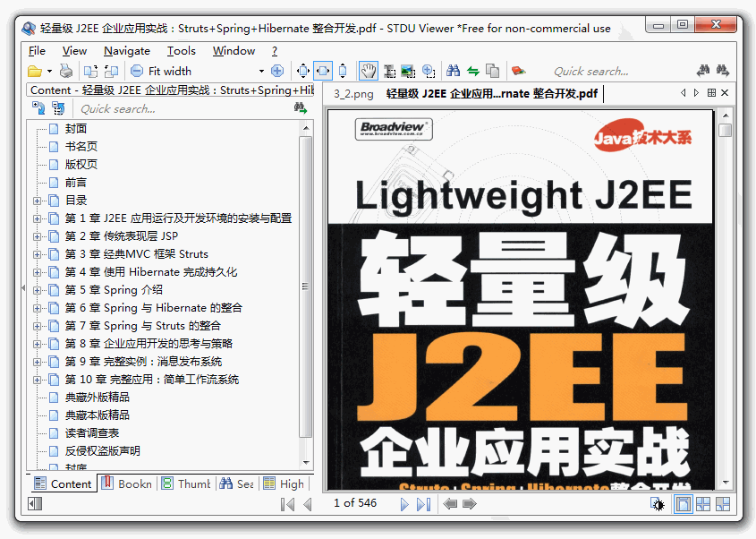Select the 封面 contents entry
The height and width of the screenshot is (539, 756).
[x=76, y=129]
